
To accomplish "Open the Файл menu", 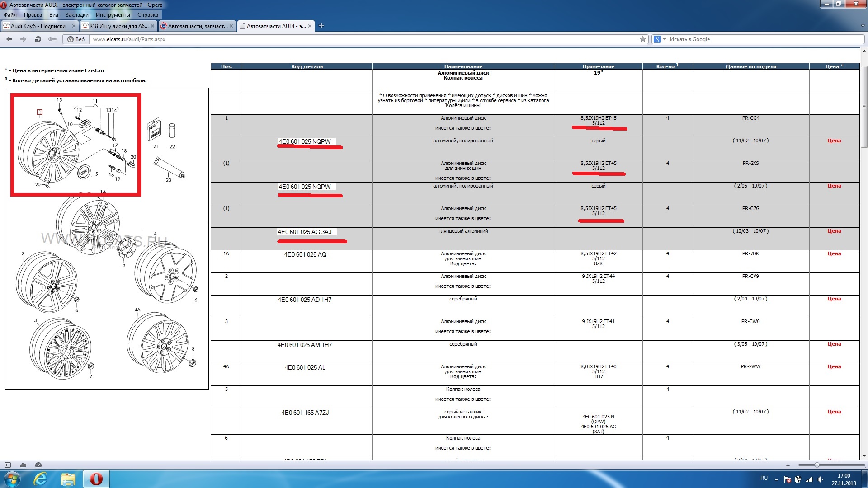I will click(x=10, y=15).
